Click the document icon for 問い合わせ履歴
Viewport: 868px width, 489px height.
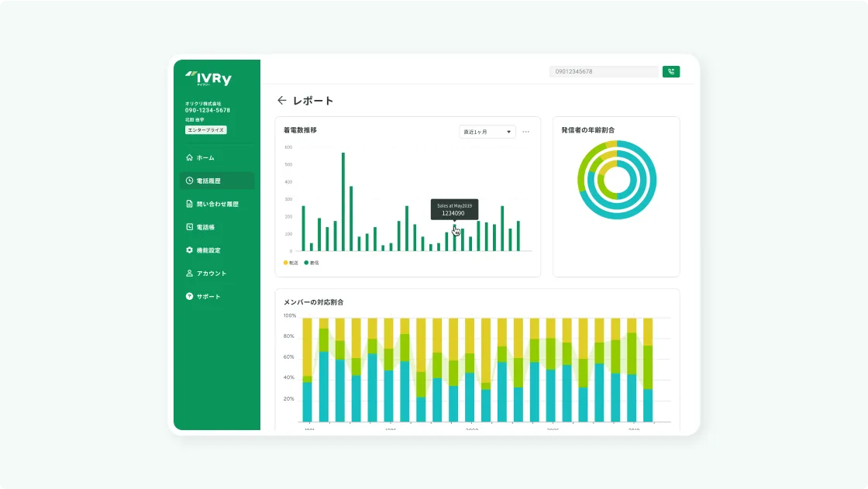(x=189, y=204)
